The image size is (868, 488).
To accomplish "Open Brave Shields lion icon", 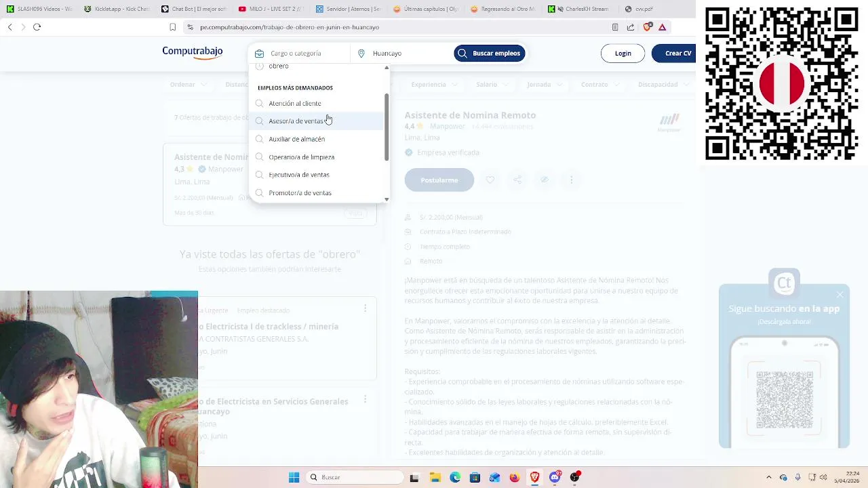I will (647, 27).
